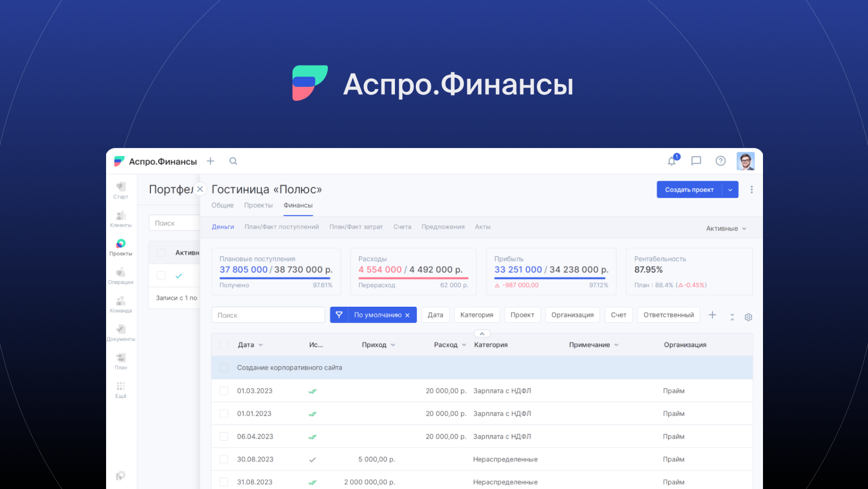Open the Старт sidebar section
Image resolution: width=868 pixels, height=489 pixels.
(121, 190)
